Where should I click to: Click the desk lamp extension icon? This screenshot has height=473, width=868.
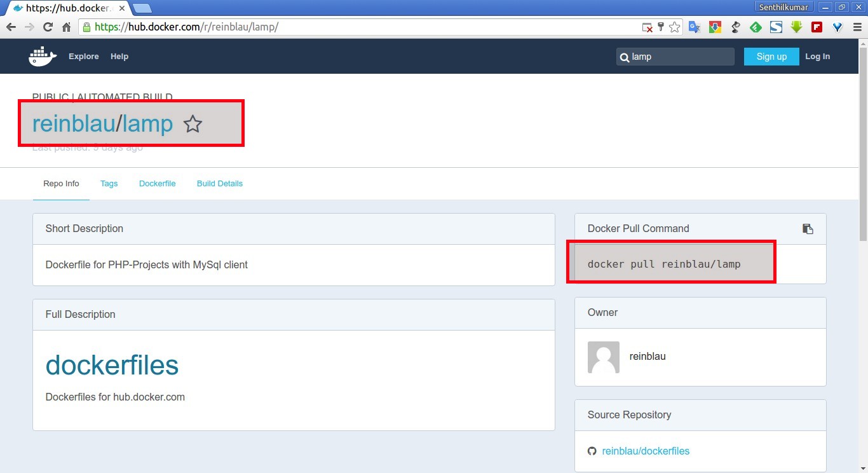(x=735, y=27)
